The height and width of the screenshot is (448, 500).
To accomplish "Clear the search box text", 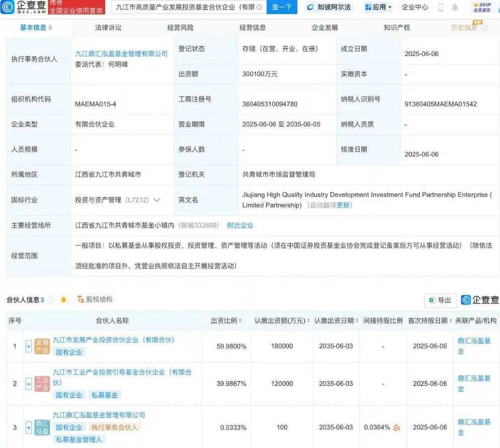I will pyautogui.click(x=259, y=8).
